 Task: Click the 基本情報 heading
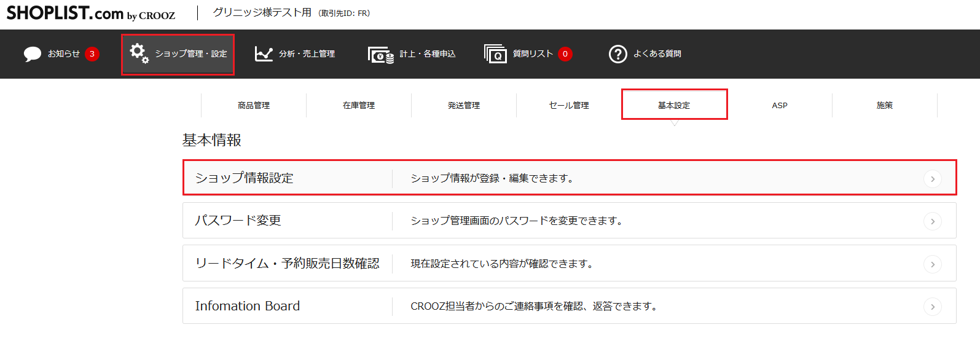click(212, 140)
